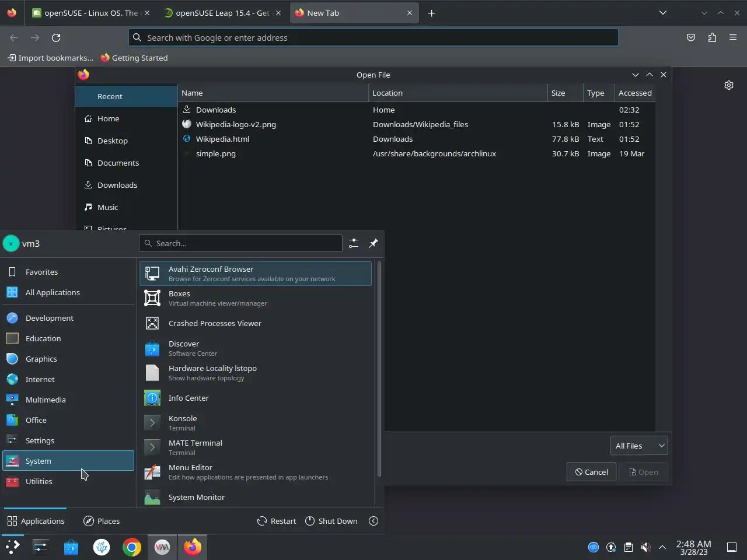Viewport: 747px width, 560px height.
Task: Click the vm3 user avatar
Action: tap(11, 243)
